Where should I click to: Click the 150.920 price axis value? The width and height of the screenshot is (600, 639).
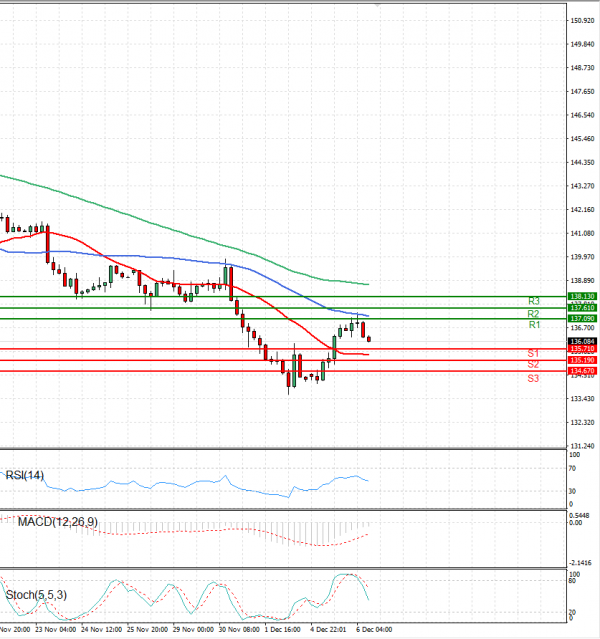coord(582,20)
